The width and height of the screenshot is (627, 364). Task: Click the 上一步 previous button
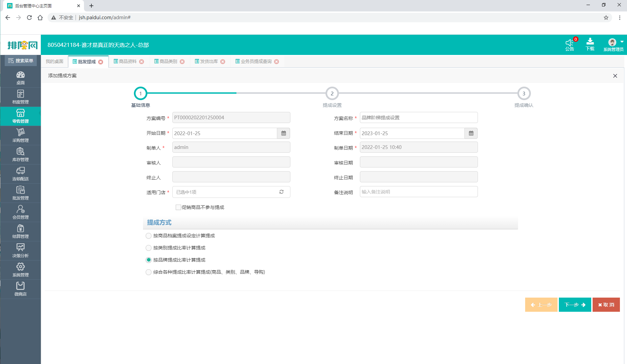pos(541,305)
